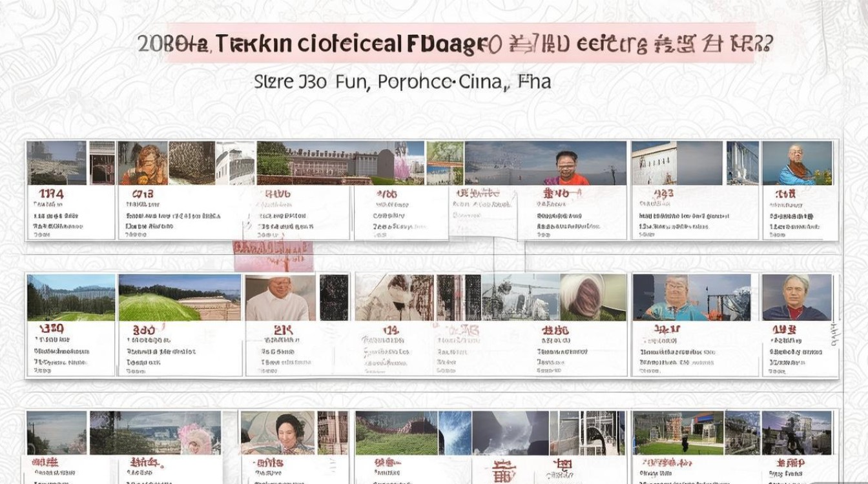The image size is (868, 484).
Task: Click the blue ice texture thumbnail
Action: (x=455, y=432)
